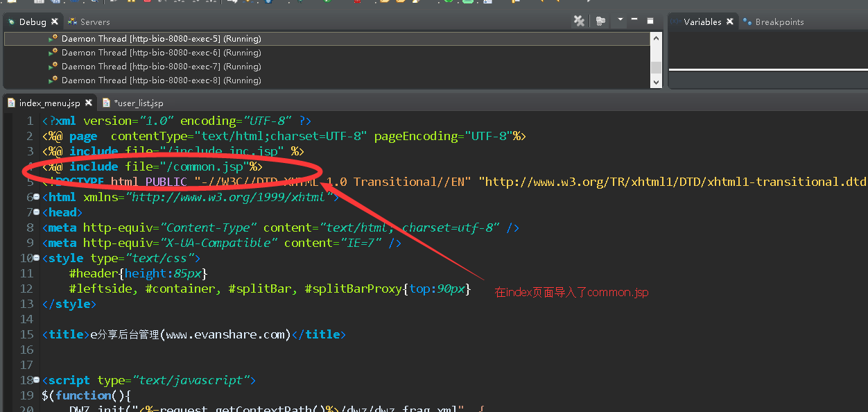Screen dimensions: 868x412
Task: Open the Breakpoints tab
Action: pos(773,22)
